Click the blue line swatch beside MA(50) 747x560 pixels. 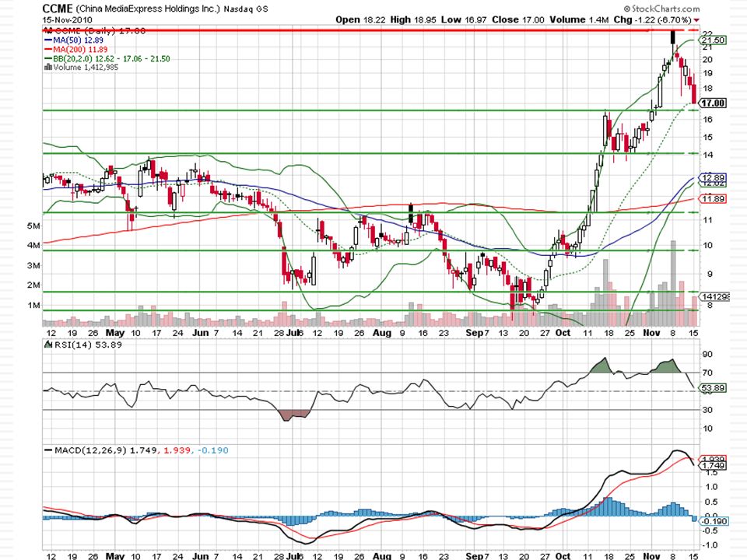pyautogui.click(x=47, y=40)
